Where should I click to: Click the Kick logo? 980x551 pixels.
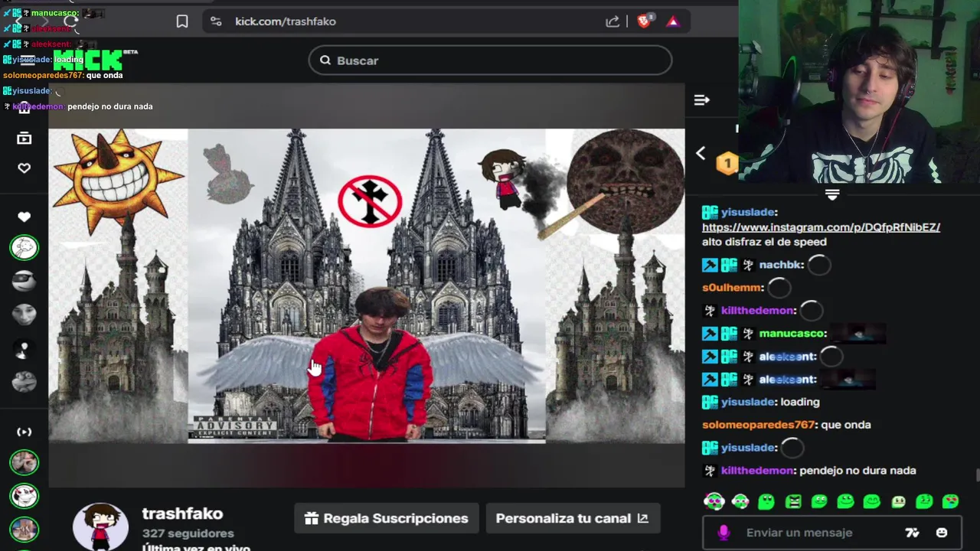click(88, 60)
